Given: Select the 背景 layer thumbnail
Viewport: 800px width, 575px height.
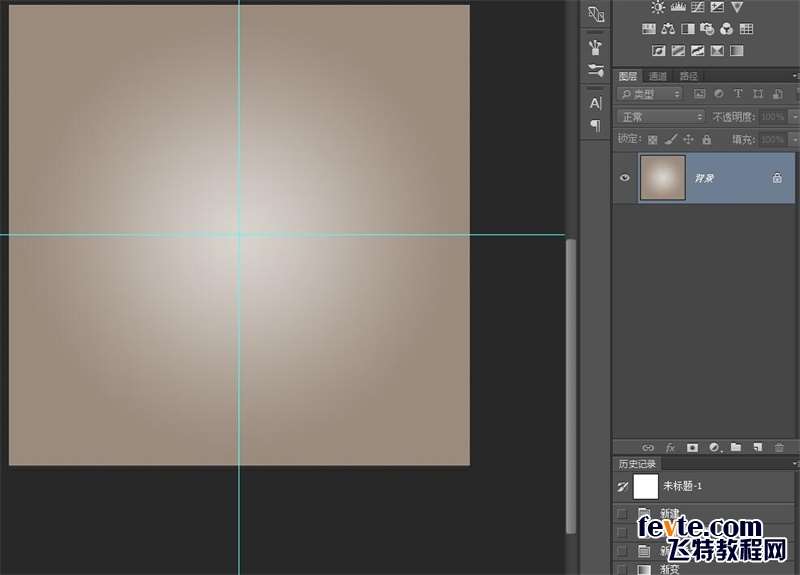Looking at the screenshot, I should coord(663,178).
